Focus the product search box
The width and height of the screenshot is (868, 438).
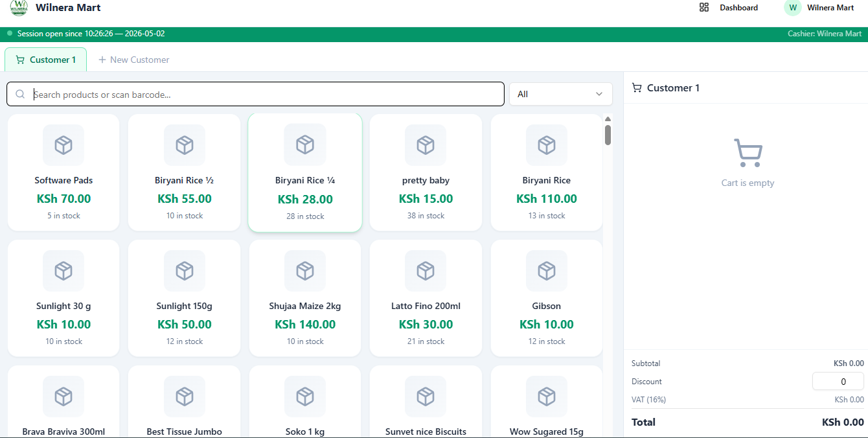pyautogui.click(x=255, y=94)
